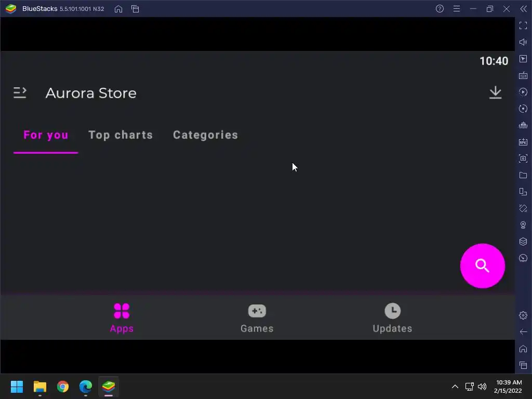Open the downloads icon in Aurora Store
This screenshot has height=399, width=532.
click(495, 92)
